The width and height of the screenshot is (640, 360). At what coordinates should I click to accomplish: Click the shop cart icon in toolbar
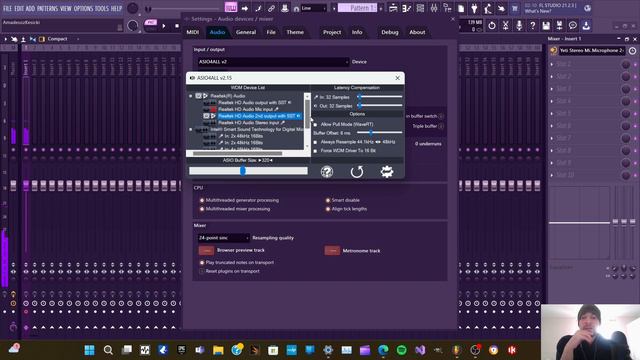tap(514, 8)
